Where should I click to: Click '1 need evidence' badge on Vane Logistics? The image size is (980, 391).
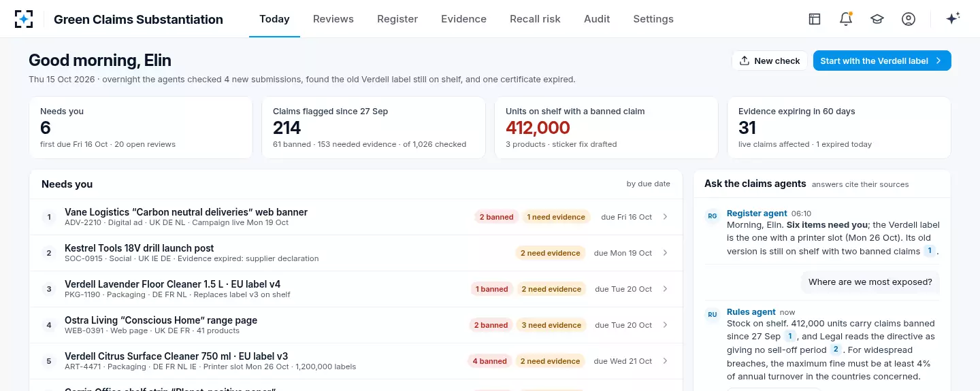pyautogui.click(x=556, y=217)
